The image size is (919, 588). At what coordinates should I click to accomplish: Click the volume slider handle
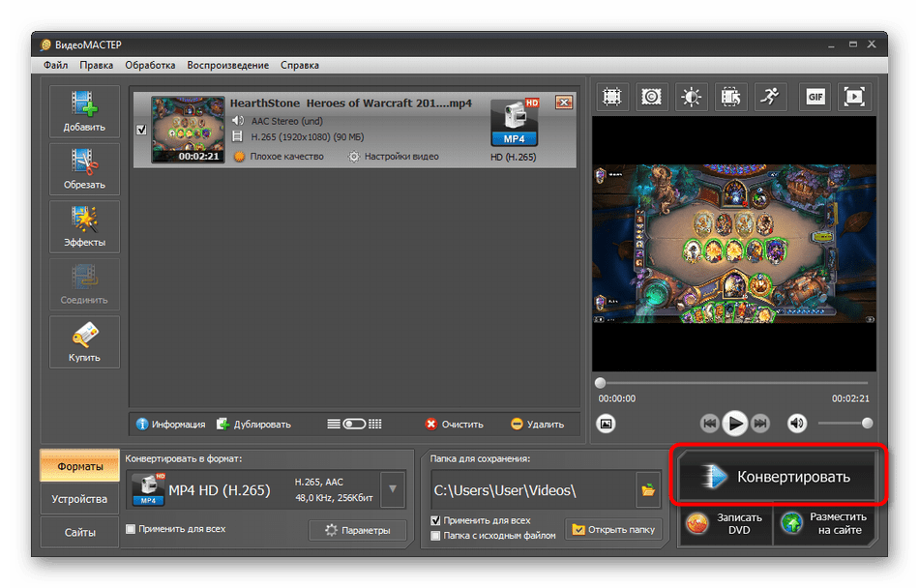pos(867,423)
